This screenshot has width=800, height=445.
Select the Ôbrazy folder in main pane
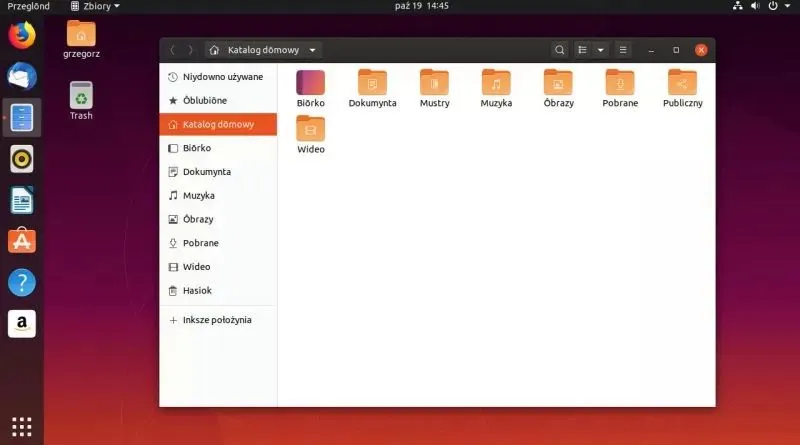tap(558, 88)
